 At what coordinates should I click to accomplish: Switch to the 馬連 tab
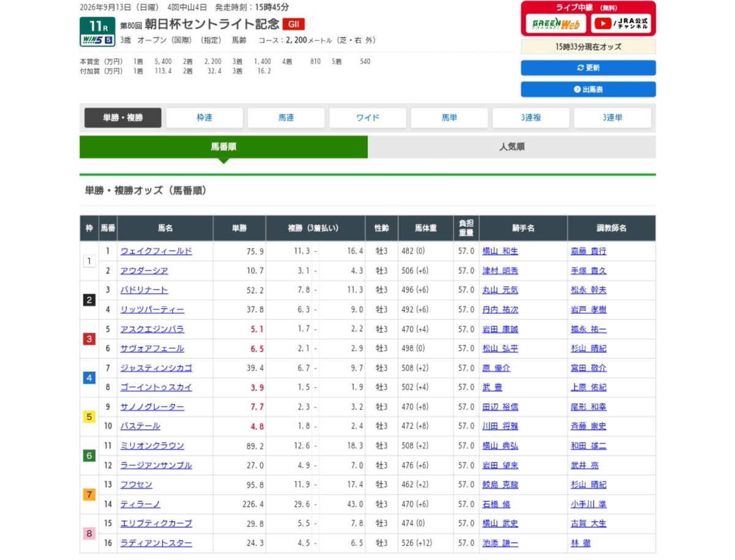tap(286, 118)
